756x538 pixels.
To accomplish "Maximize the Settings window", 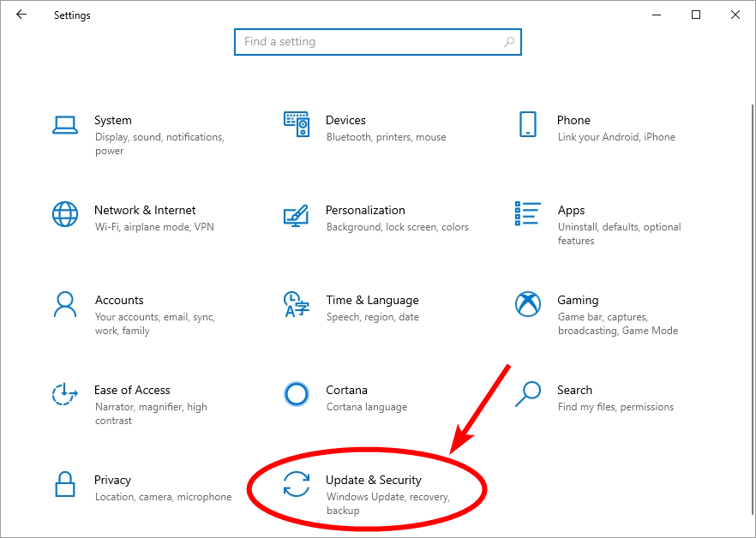I will [x=696, y=15].
